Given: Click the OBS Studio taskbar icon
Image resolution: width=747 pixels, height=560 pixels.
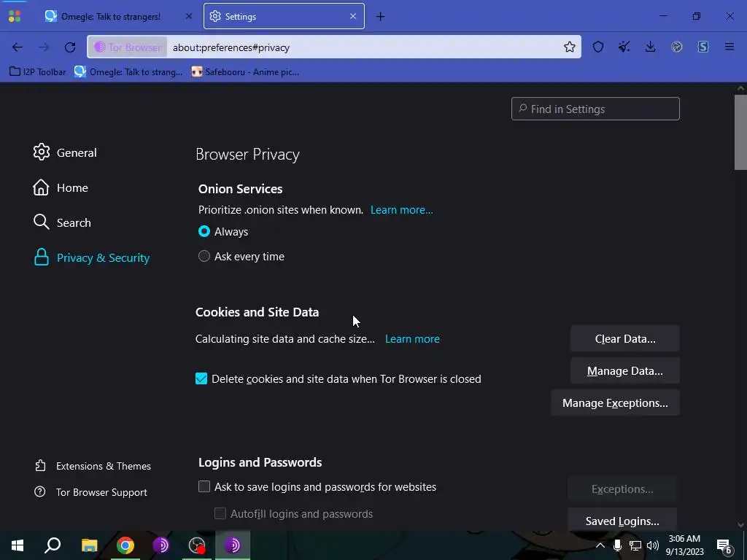Looking at the screenshot, I should [x=197, y=545].
